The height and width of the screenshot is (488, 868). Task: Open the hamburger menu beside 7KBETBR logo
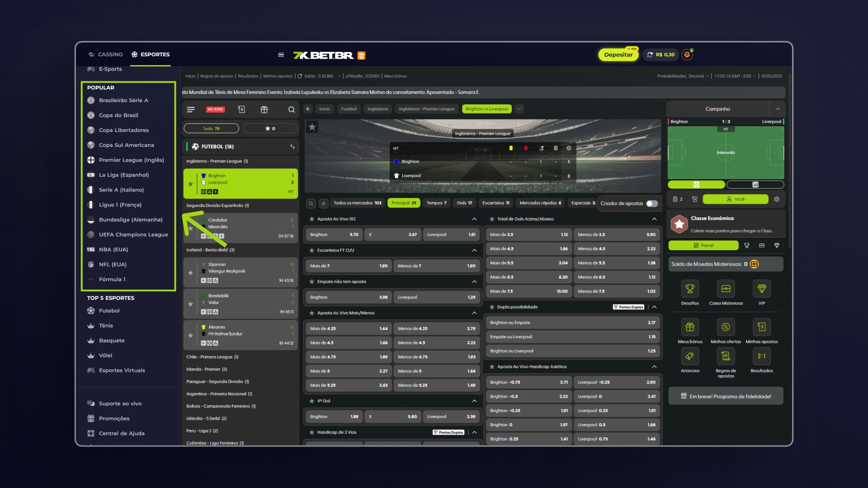coord(281,55)
